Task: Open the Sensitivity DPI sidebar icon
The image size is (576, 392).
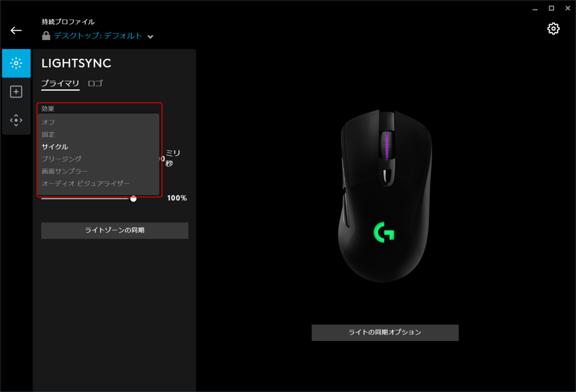Action: 16,120
